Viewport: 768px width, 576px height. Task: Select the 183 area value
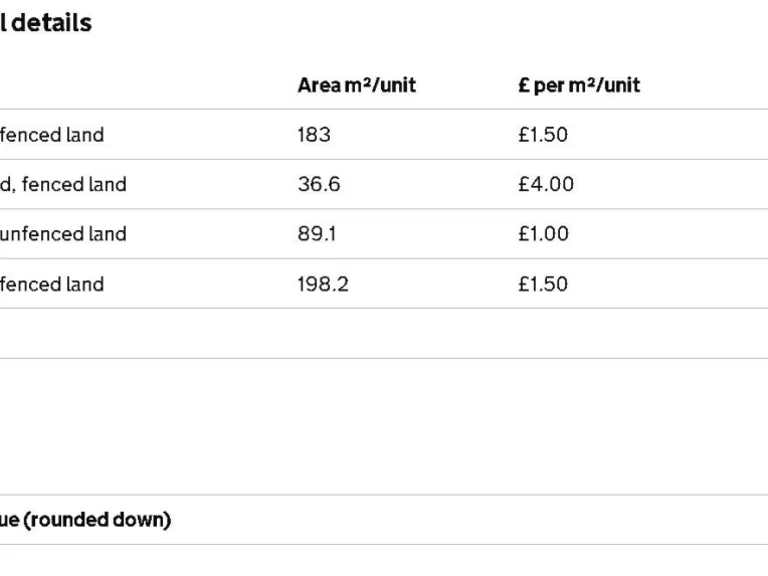(x=313, y=134)
